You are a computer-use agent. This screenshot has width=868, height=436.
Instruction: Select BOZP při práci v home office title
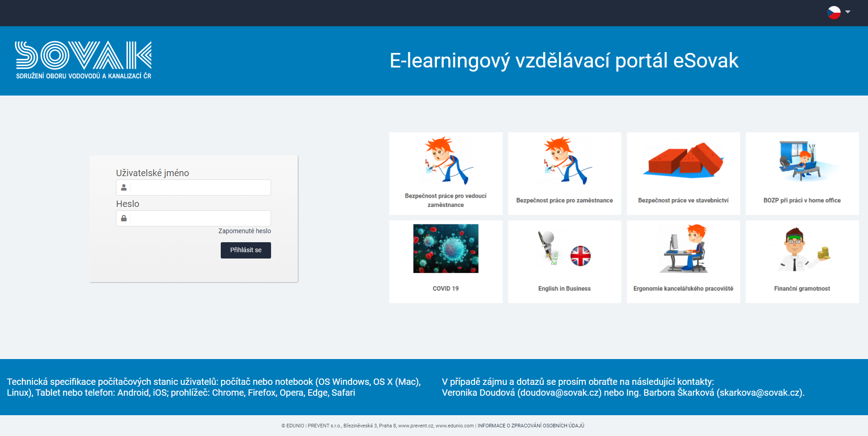pos(802,201)
